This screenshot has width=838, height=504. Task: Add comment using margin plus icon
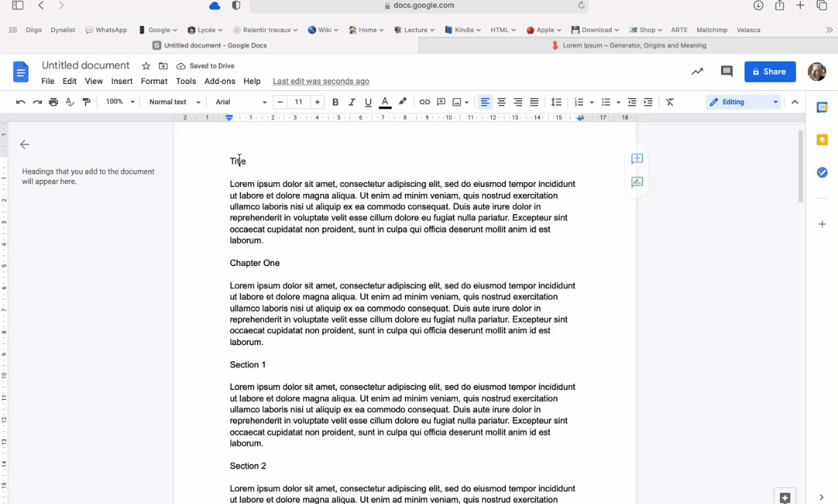tap(636, 159)
